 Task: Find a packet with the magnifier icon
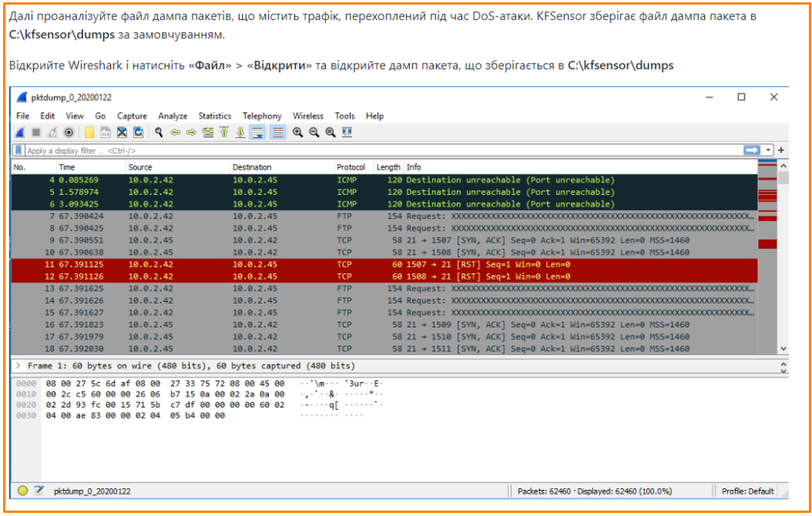pos(159,132)
